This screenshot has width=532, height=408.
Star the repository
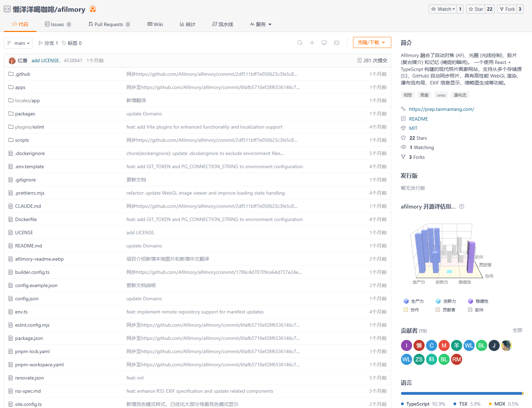click(476, 9)
